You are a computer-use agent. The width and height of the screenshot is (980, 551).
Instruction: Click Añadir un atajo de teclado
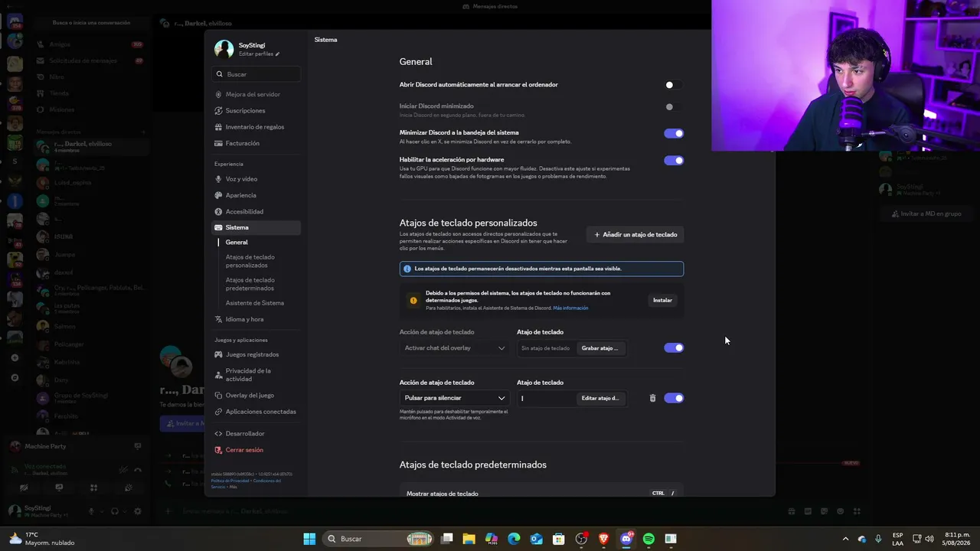click(x=635, y=235)
